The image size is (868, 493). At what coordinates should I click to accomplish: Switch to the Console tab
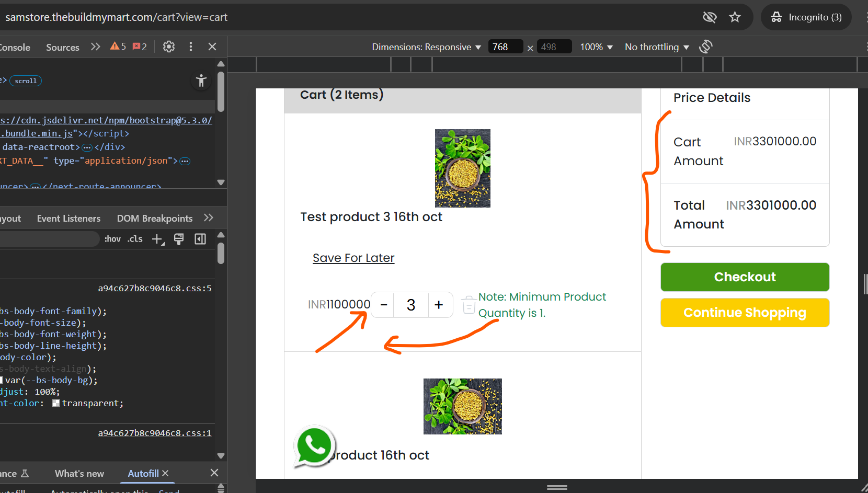pyautogui.click(x=15, y=47)
